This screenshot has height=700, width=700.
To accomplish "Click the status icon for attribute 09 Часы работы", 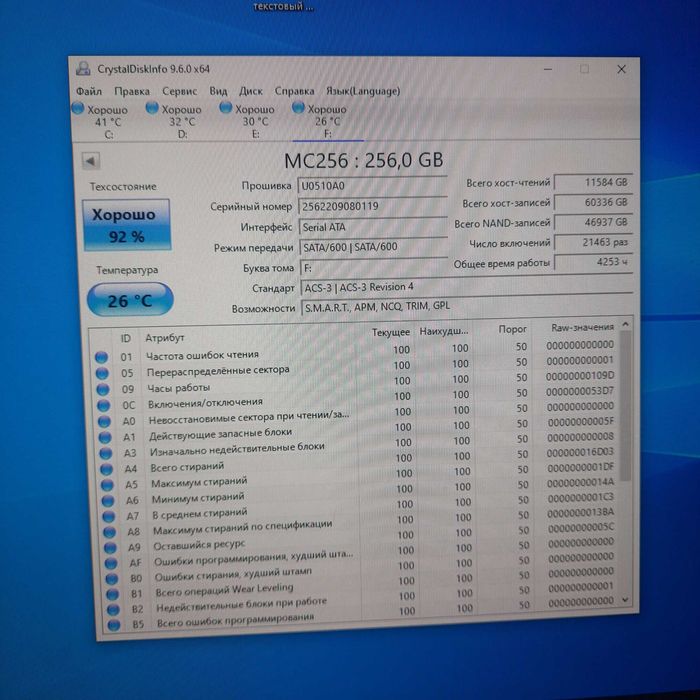I will point(103,389).
